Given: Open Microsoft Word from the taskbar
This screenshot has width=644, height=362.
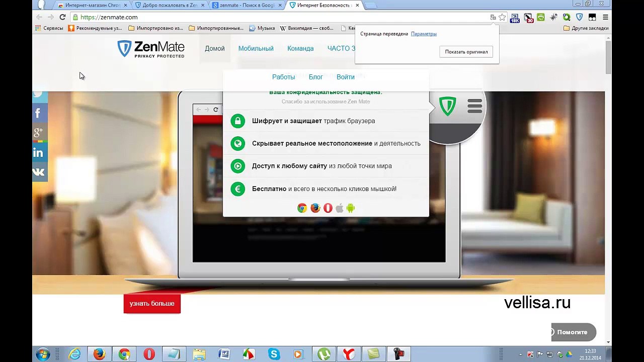Looking at the screenshot, I should pos(224,354).
